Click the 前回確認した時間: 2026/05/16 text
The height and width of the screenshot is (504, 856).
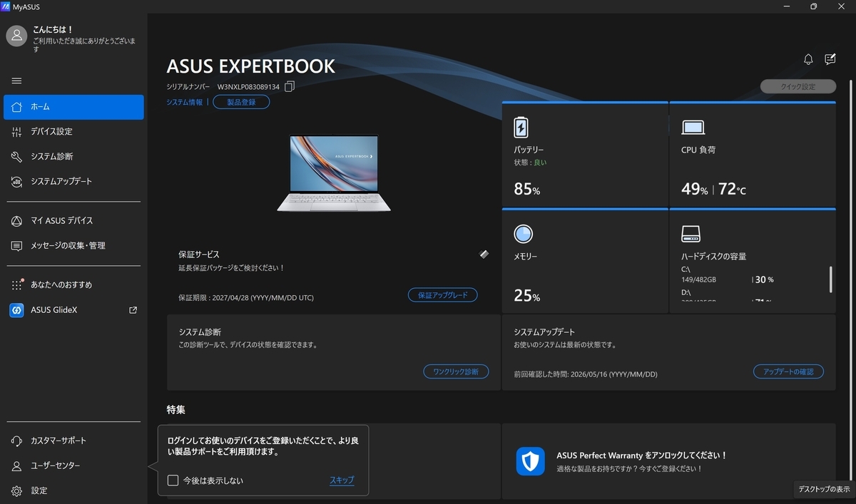[586, 374]
